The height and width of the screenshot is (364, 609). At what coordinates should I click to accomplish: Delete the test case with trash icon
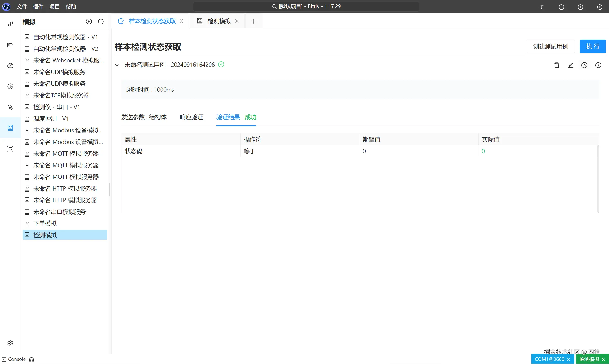(x=557, y=65)
